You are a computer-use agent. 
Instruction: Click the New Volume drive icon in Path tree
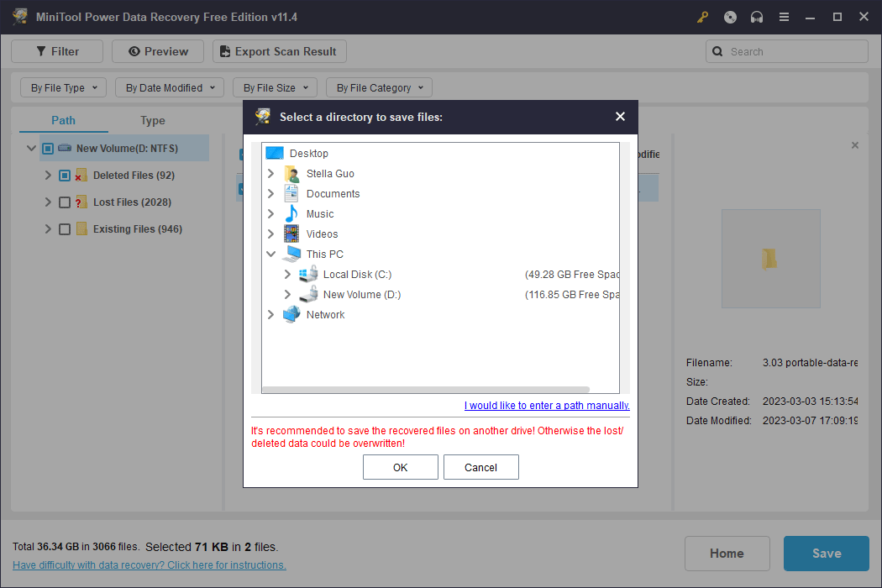(65, 148)
